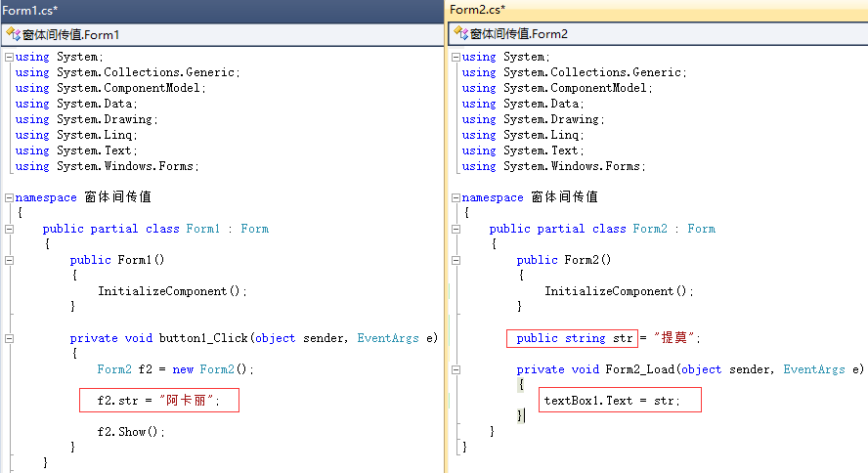The width and height of the screenshot is (868, 473).
Task: Click using System.Collections.Generic; in Form1.cs
Action: [x=128, y=72]
